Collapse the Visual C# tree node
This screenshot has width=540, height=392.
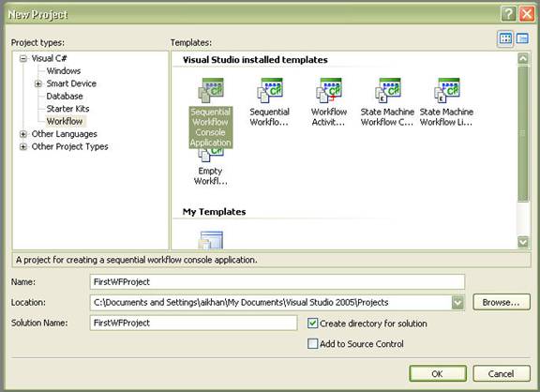pyautogui.click(x=23, y=58)
